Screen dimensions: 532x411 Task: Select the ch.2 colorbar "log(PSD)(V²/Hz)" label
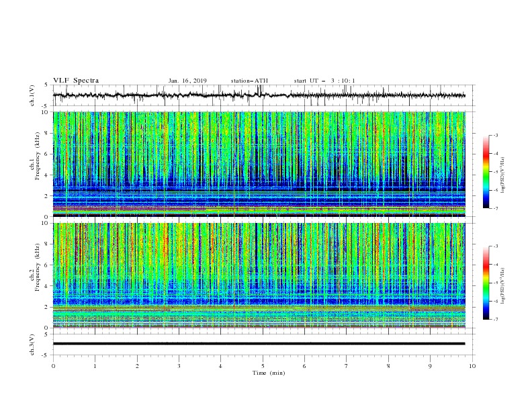click(502, 285)
